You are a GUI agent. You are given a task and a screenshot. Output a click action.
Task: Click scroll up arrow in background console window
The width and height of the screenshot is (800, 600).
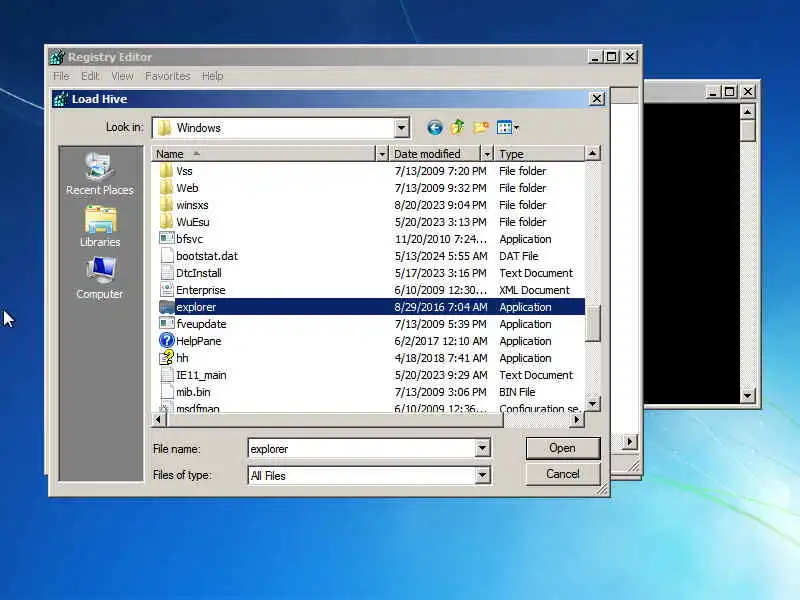tap(747, 111)
